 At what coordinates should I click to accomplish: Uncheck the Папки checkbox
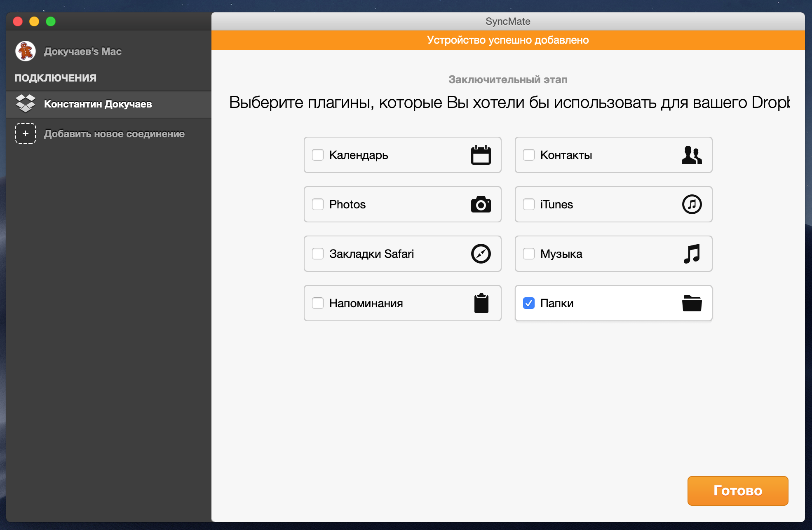(528, 304)
